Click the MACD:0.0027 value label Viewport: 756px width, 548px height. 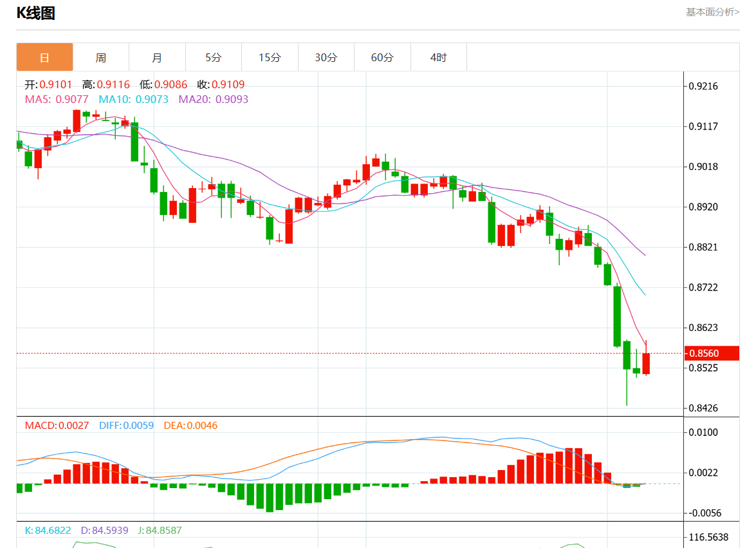click(57, 426)
